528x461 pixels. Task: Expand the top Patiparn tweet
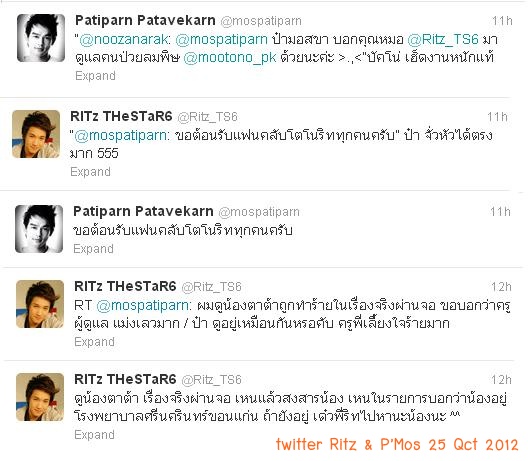pyautogui.click(x=95, y=76)
